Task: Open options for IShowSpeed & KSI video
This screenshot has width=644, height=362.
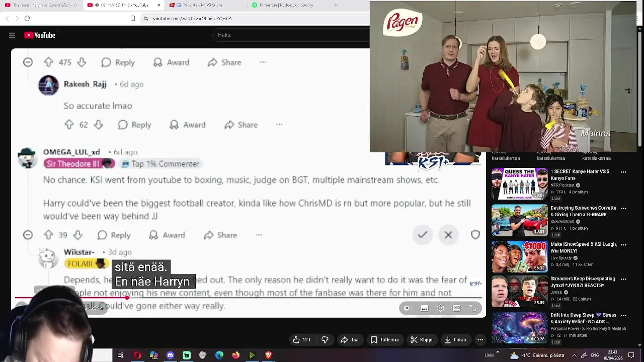Action: click(x=623, y=244)
